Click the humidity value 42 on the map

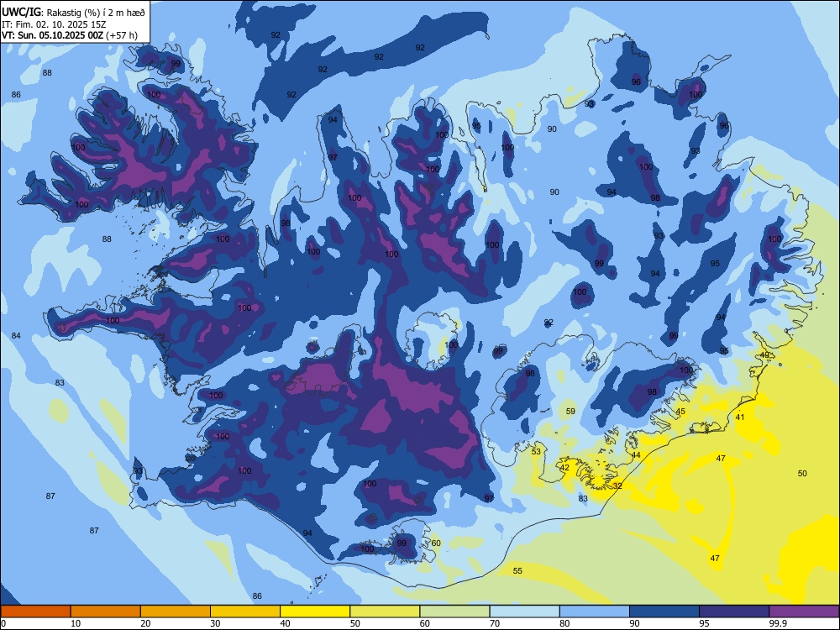pos(564,468)
